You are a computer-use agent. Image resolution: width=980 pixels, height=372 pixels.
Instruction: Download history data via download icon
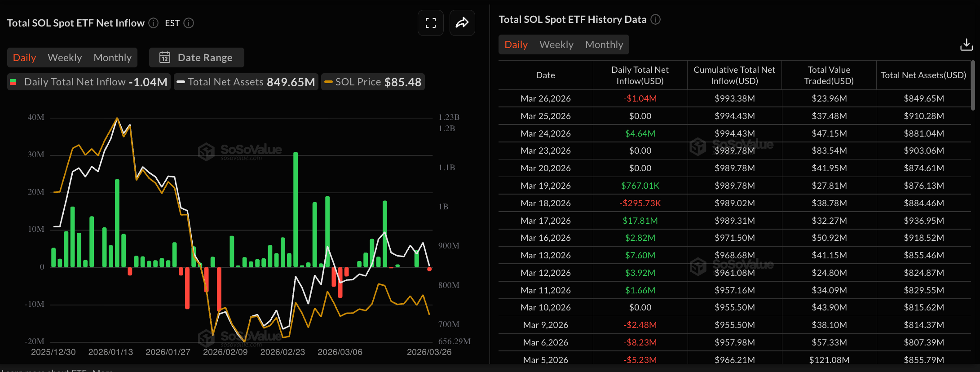click(966, 44)
